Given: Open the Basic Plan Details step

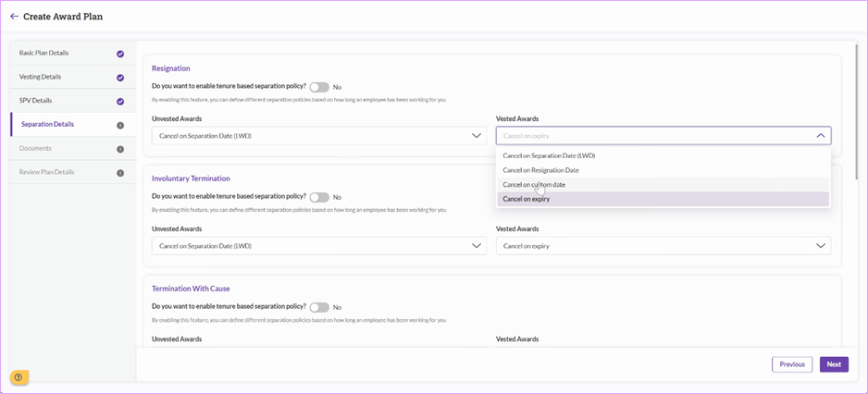Looking at the screenshot, I should pyautogui.click(x=73, y=53).
